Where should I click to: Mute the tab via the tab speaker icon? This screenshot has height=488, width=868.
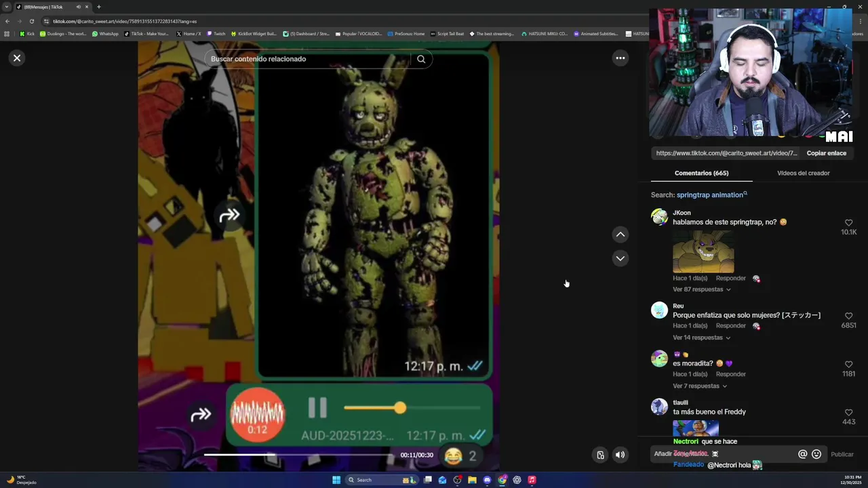point(78,7)
